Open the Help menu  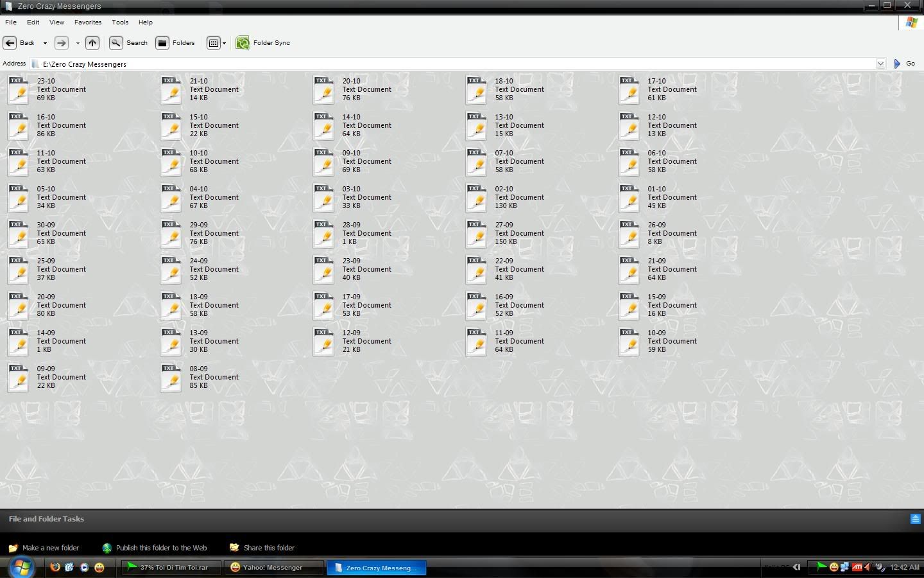[x=146, y=22]
